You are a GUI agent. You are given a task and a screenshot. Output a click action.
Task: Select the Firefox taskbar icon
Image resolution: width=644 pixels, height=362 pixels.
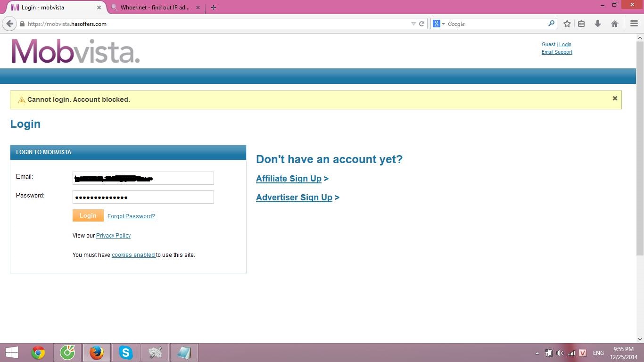click(97, 353)
